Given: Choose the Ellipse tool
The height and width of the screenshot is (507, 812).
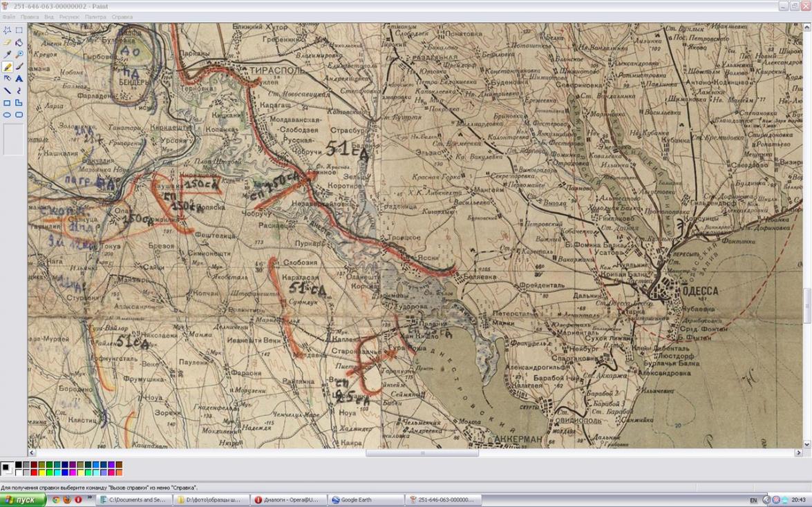Looking at the screenshot, I should coord(7,115).
